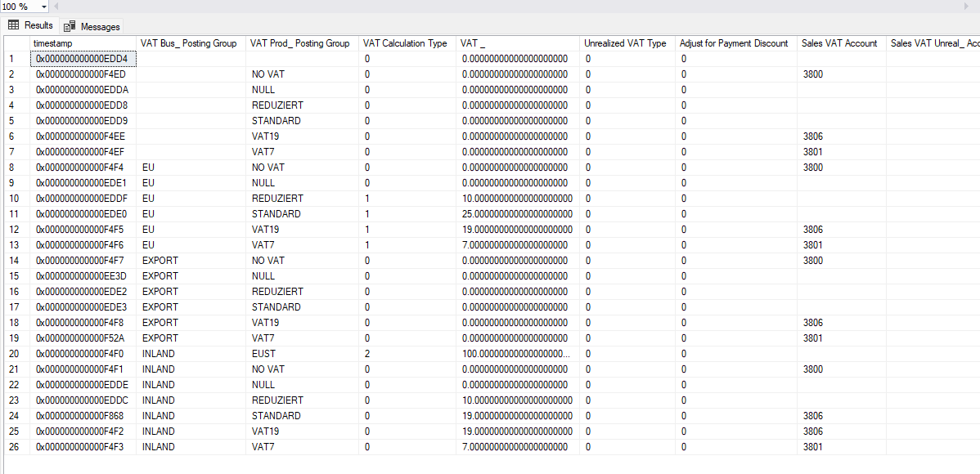Select the Sales VAT Account column header
Screen dimensions: 980x474
[841, 43]
